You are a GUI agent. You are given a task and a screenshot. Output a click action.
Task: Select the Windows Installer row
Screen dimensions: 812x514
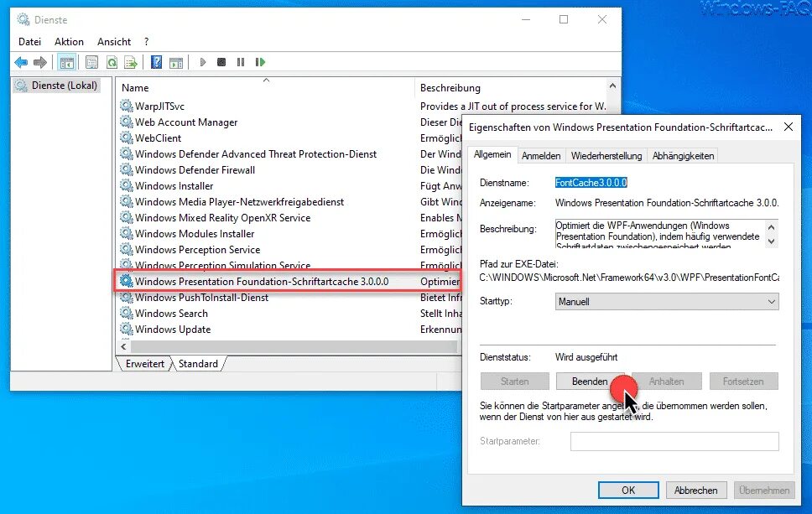[x=289, y=186]
